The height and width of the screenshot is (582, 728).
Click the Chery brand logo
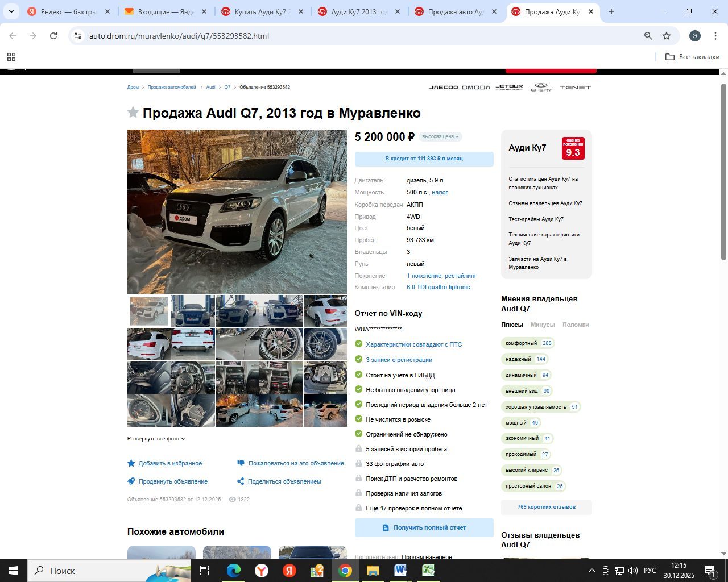click(541, 87)
